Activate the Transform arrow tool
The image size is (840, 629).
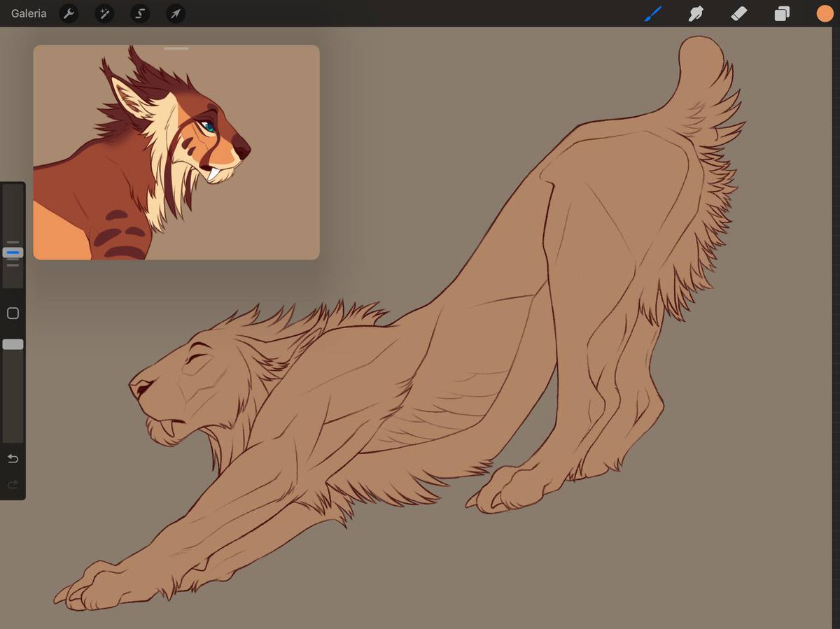[x=176, y=13]
